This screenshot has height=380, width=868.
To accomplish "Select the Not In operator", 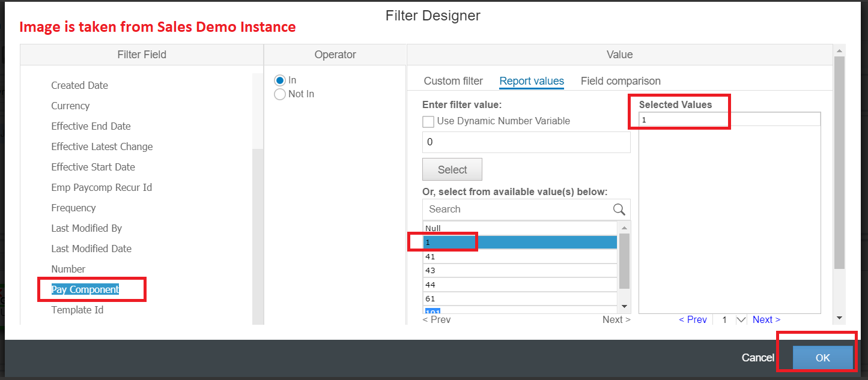I will click(279, 94).
